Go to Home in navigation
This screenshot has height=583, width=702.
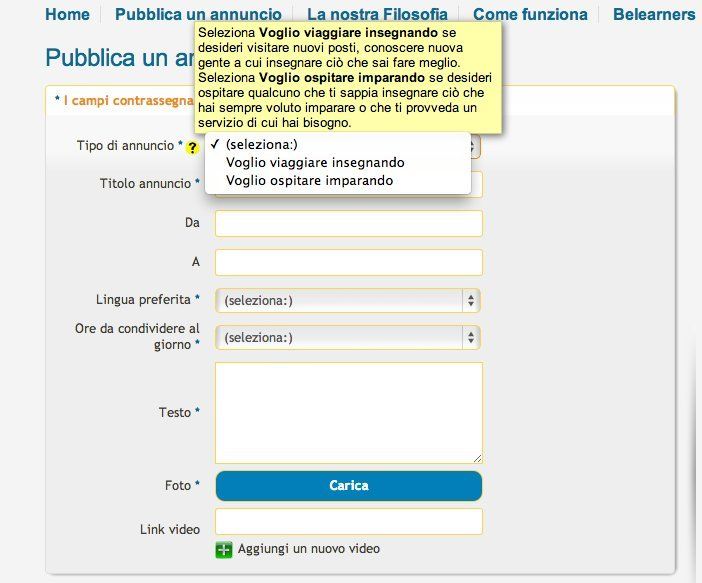(68, 14)
